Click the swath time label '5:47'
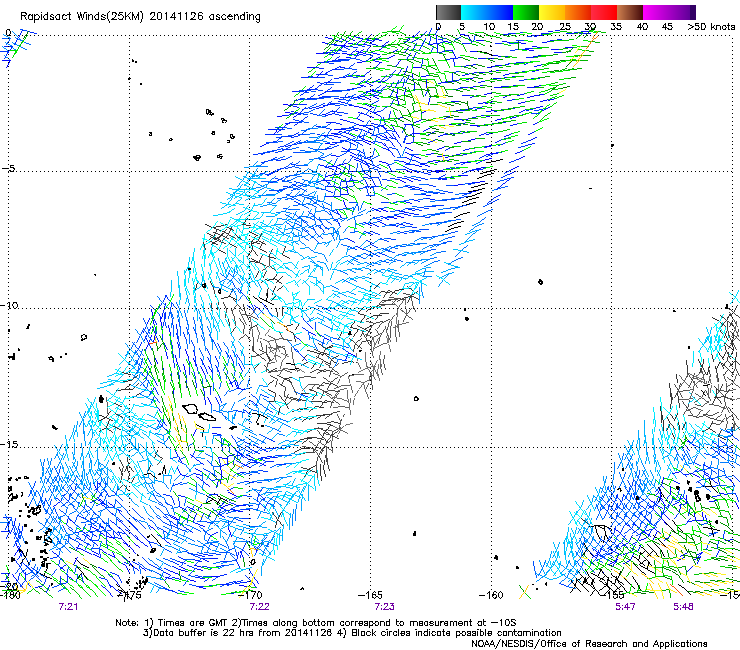The width and height of the screenshot is (740, 650). point(625,607)
